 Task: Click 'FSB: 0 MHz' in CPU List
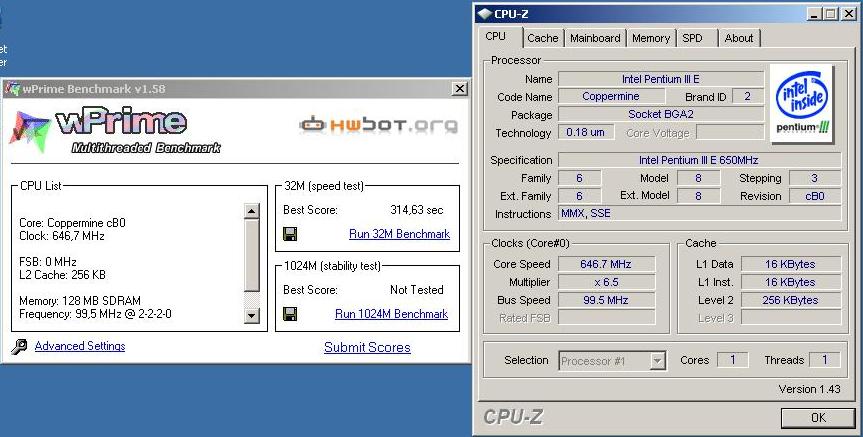click(x=47, y=262)
